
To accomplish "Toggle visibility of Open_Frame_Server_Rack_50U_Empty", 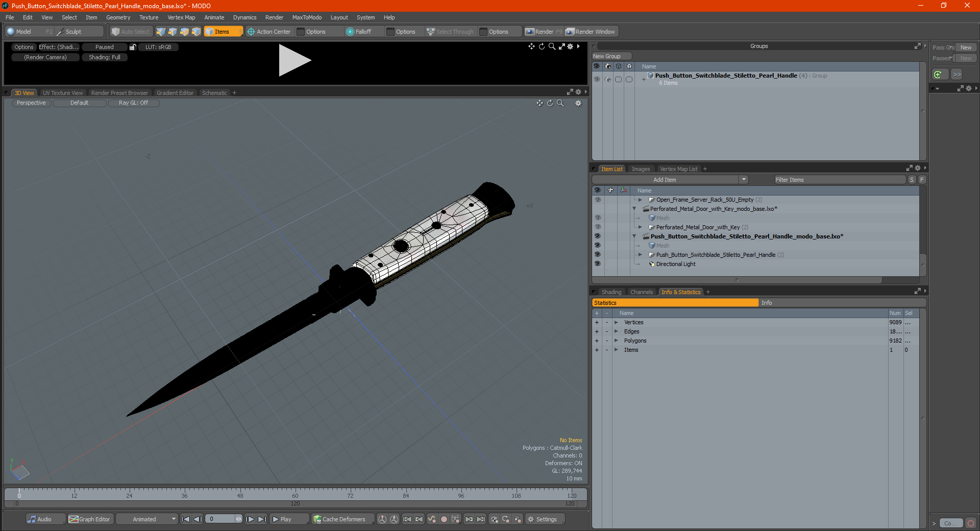I will 597,200.
